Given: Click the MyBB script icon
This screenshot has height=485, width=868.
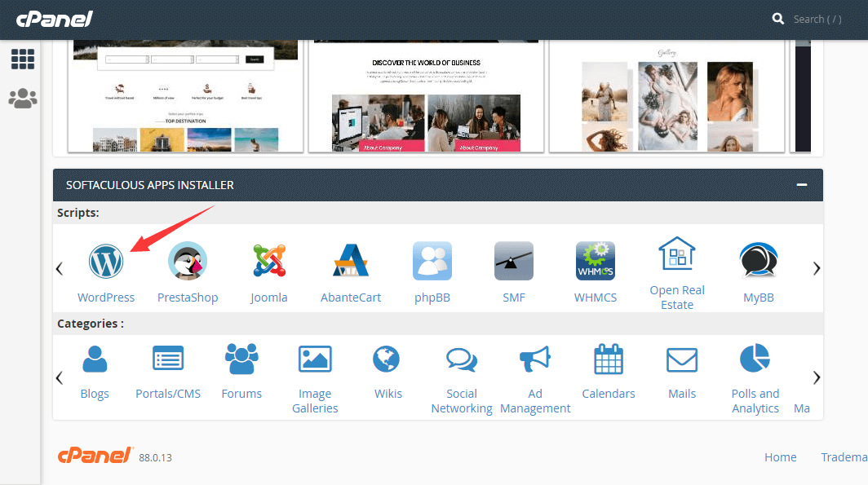Looking at the screenshot, I should 758,261.
